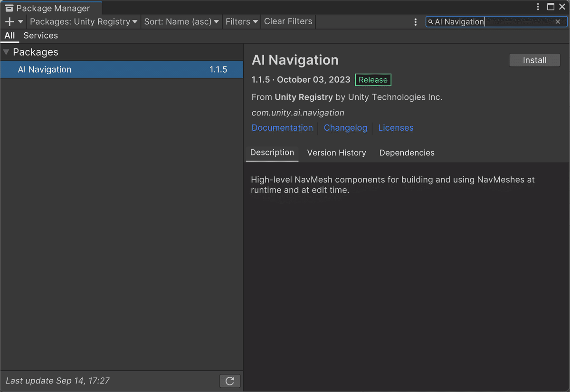Select the Dependencies tab
Viewport: 570px width, 392px height.
(407, 153)
